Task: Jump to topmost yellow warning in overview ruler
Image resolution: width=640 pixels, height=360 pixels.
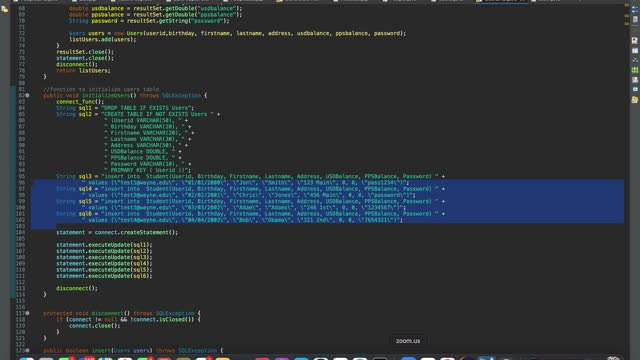Action: click(x=627, y=5)
